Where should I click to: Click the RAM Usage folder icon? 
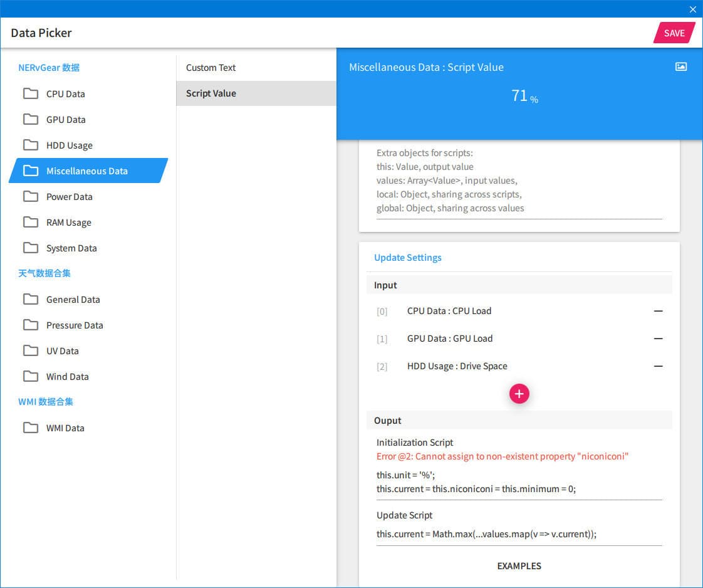pyautogui.click(x=31, y=222)
